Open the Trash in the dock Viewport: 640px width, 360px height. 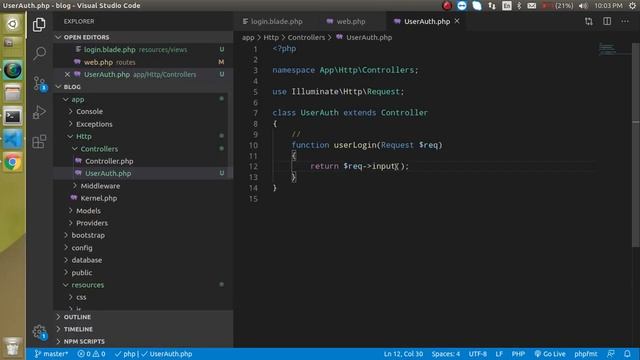click(12, 347)
